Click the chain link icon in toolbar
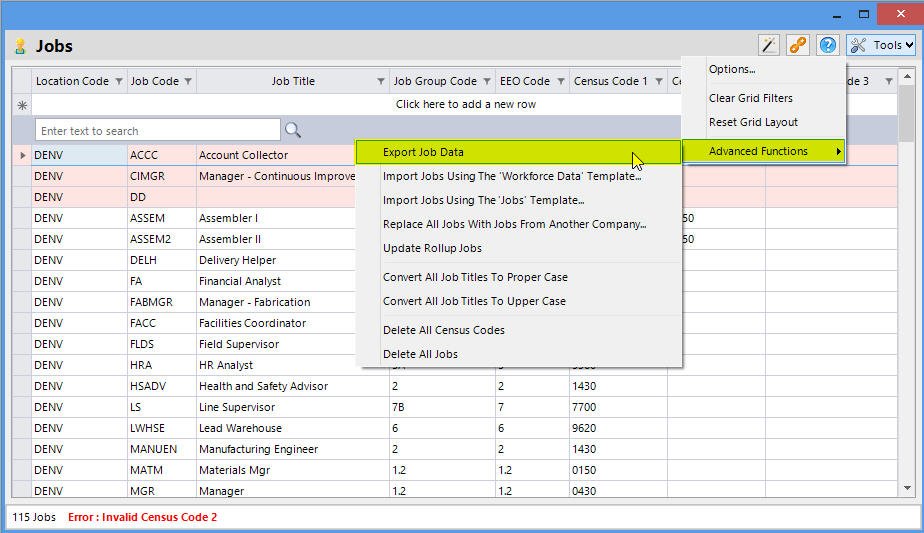 (797, 45)
